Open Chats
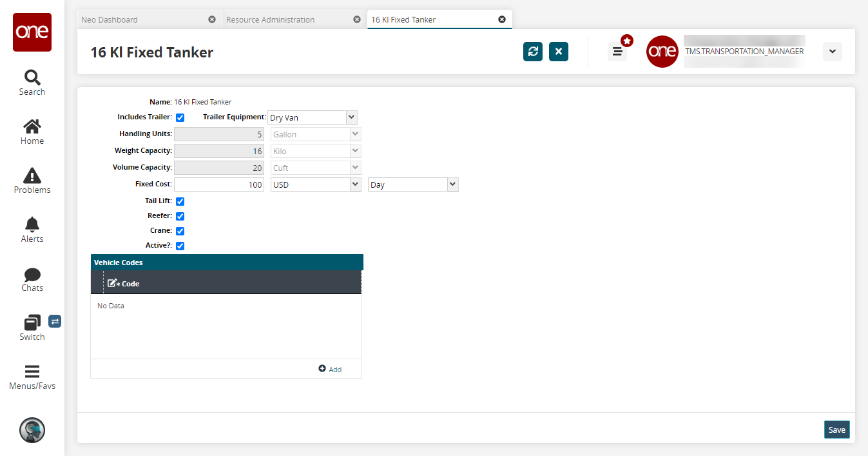 pos(32,279)
